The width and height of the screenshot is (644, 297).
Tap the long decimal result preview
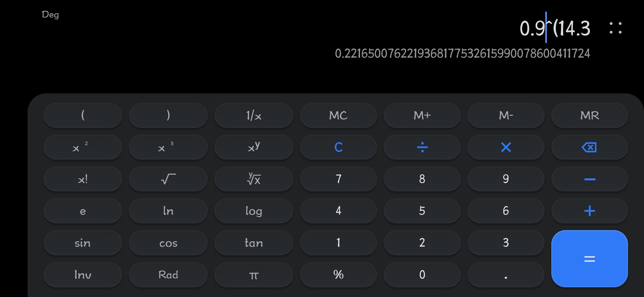click(x=462, y=53)
